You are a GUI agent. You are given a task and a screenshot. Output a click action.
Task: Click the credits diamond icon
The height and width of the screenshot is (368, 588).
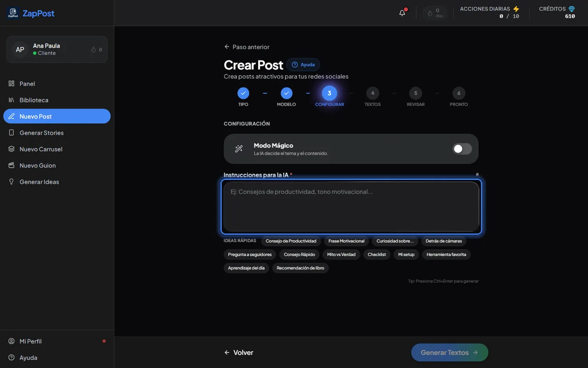pyautogui.click(x=571, y=9)
